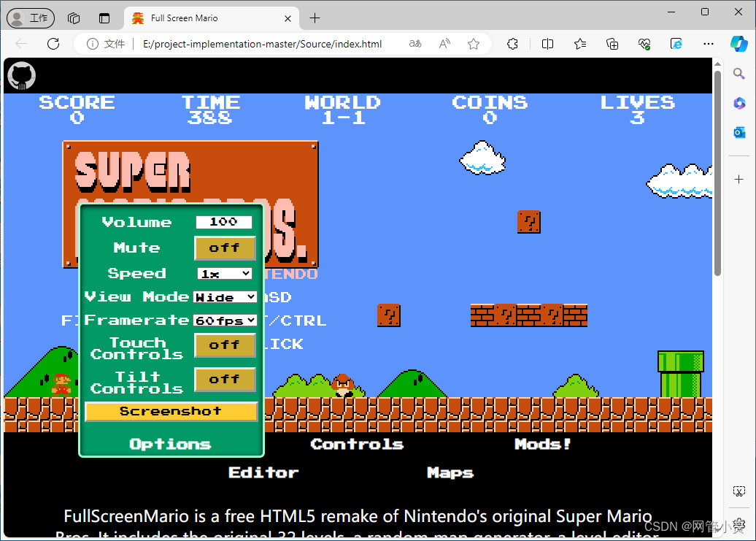
Task: Click the Goomba enemy in the game
Action: point(343,385)
